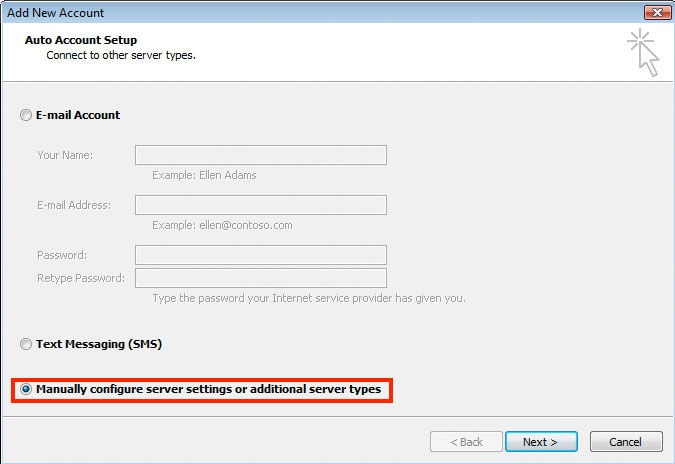
Task: Click the Password input field
Action: click(261, 255)
